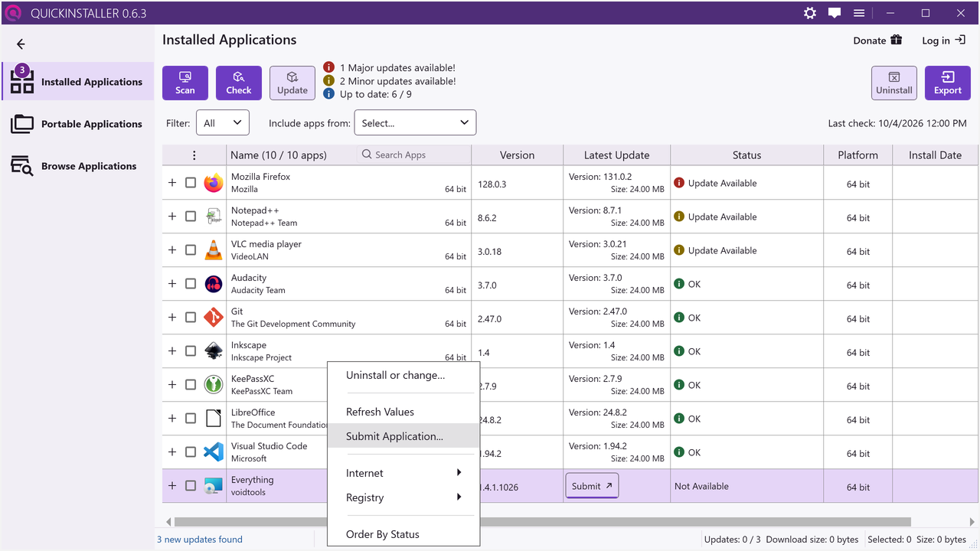Click the red major updates info icon
This screenshot has height=551, width=980.
(328, 68)
